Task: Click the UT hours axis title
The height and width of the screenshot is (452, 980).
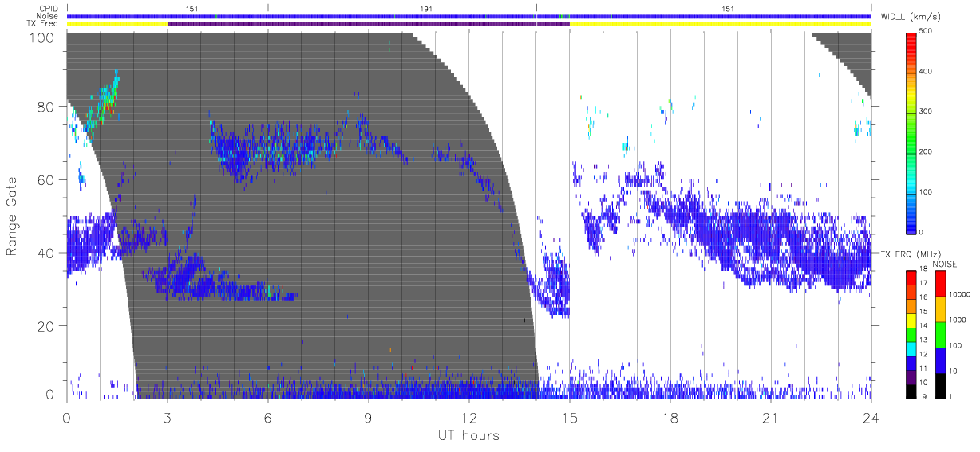Action: (468, 435)
